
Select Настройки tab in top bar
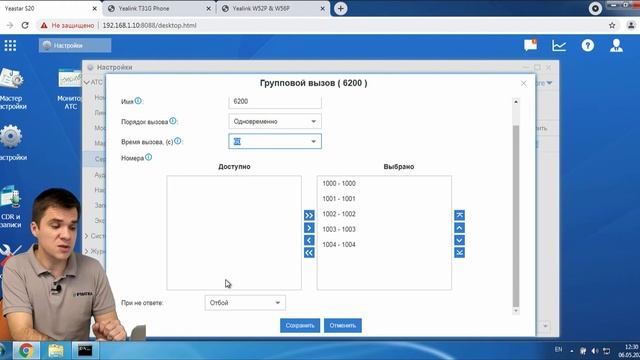point(75,45)
